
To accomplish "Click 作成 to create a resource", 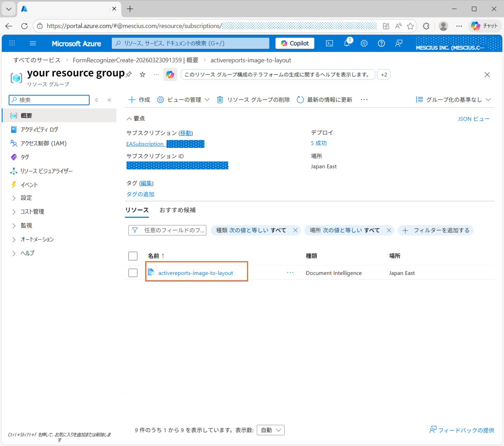I will coord(139,100).
